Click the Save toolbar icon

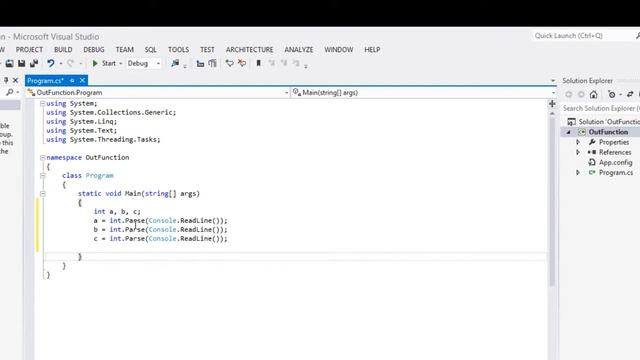(22, 63)
